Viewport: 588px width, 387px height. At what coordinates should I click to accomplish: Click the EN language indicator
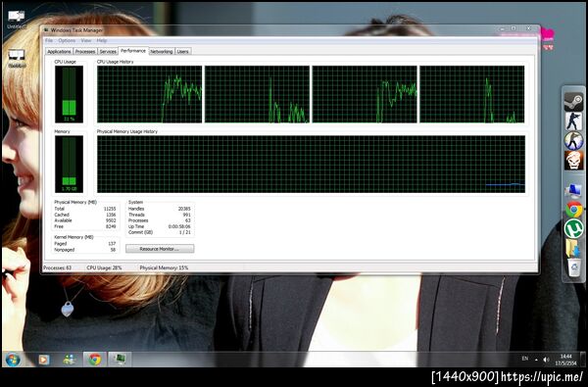(525, 359)
